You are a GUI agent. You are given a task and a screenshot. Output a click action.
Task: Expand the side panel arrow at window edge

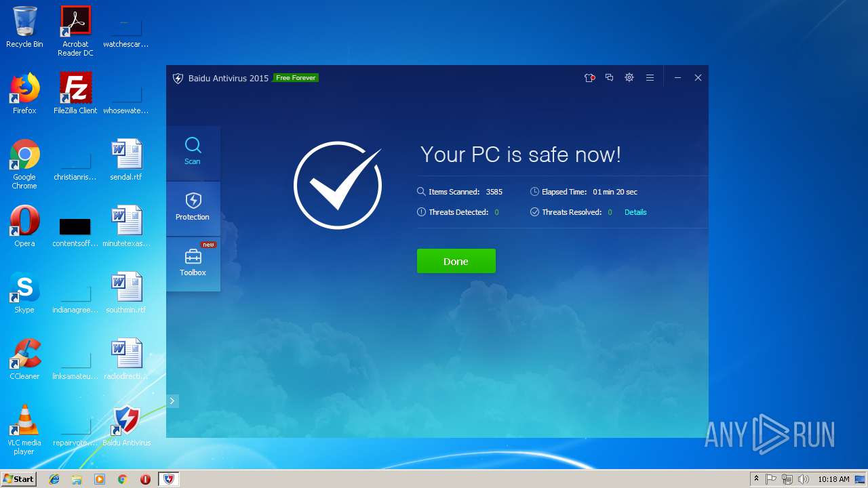click(x=172, y=401)
